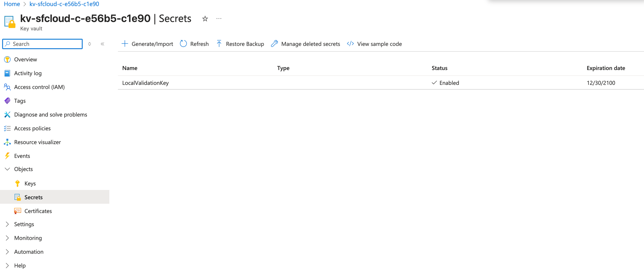Click the Activity log book icon

7,73
